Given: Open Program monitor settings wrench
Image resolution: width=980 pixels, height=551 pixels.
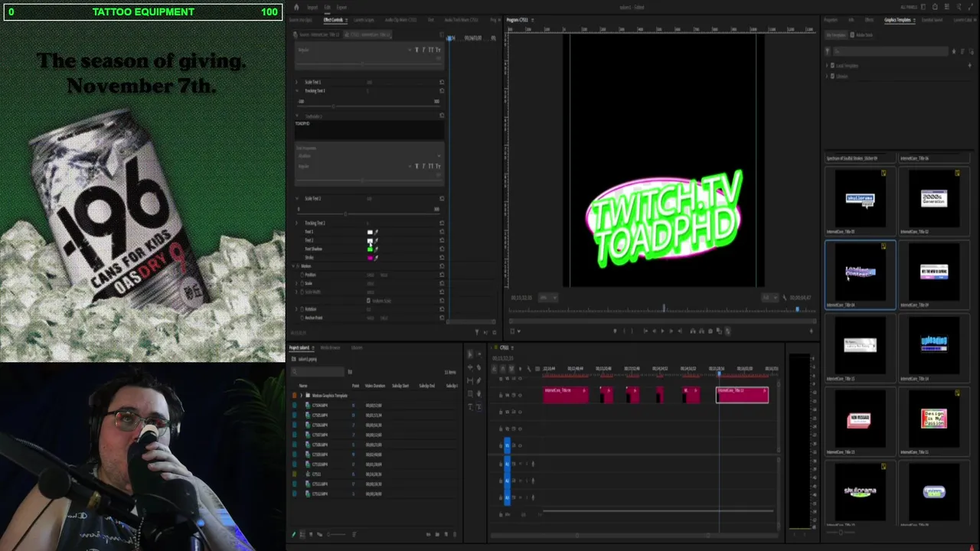Looking at the screenshot, I should [784, 298].
